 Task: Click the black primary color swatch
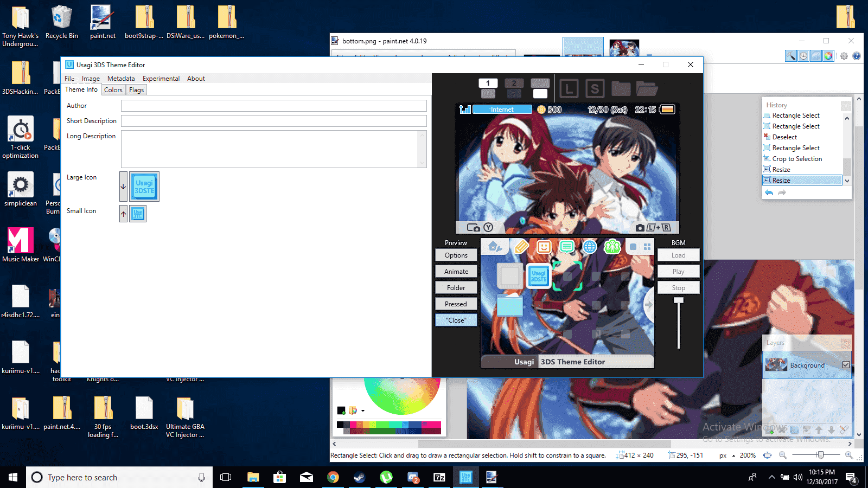341,410
